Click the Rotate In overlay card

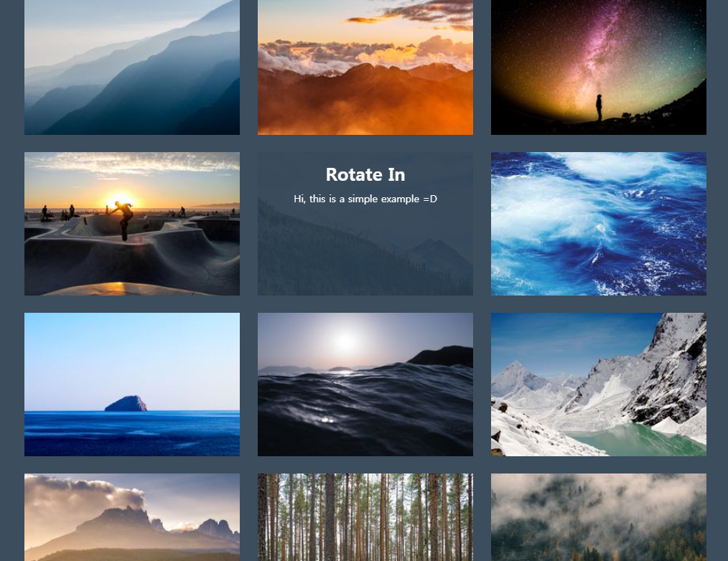click(x=365, y=224)
